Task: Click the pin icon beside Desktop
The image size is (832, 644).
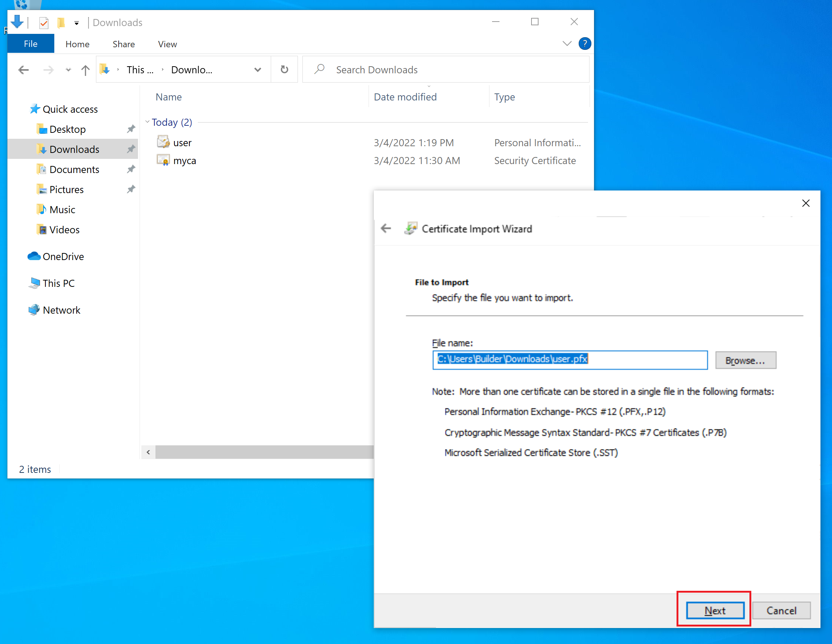Action: [131, 129]
